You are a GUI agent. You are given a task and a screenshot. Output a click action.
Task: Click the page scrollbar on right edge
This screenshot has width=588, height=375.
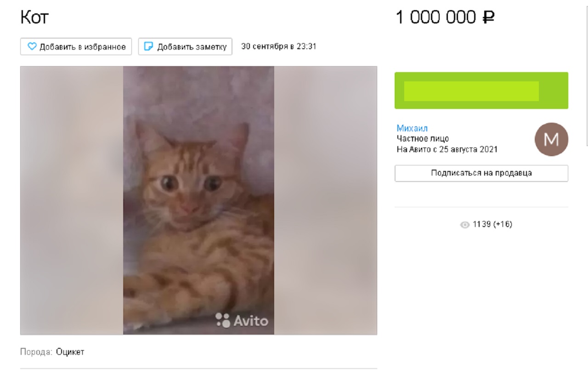(x=587, y=74)
